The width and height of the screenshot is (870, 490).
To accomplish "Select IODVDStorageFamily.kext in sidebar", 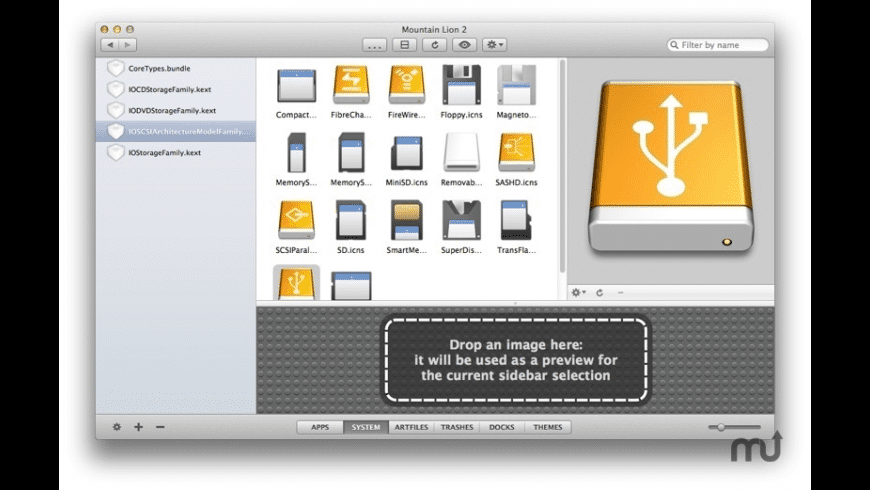I will [x=175, y=110].
